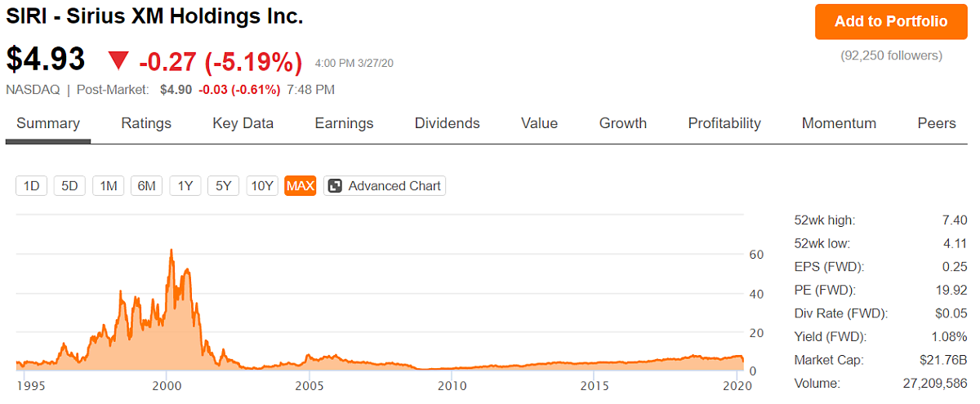
Task: Choose the 1Y chart range
Action: point(185,186)
